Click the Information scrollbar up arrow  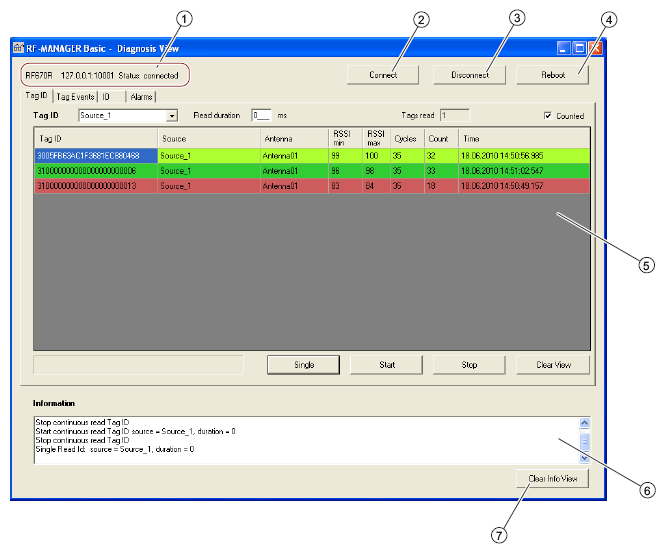pyautogui.click(x=584, y=423)
